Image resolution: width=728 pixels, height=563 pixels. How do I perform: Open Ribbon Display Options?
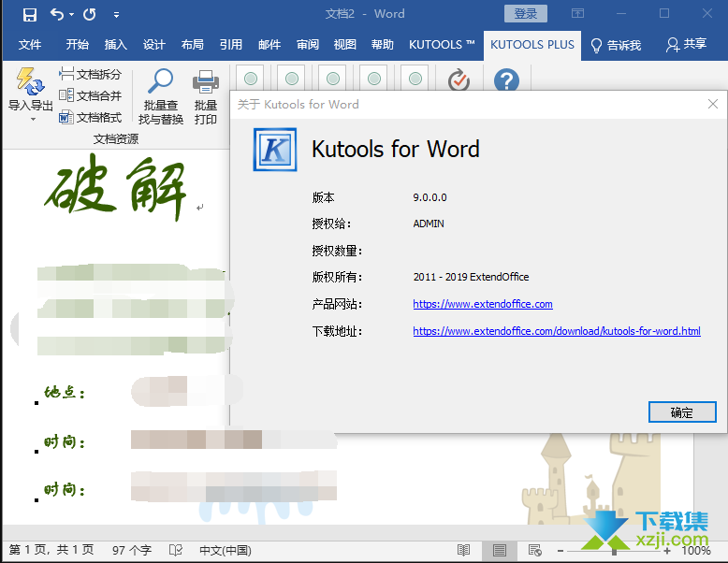click(577, 13)
